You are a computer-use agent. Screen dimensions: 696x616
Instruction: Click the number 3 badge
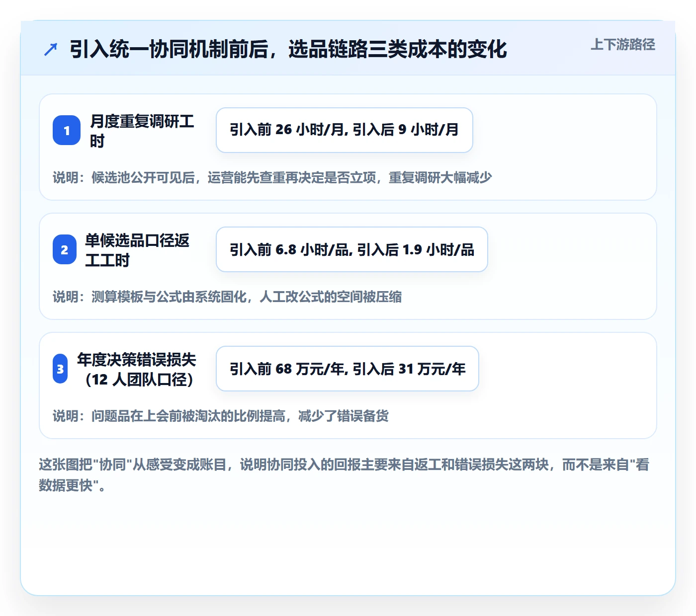point(60,369)
